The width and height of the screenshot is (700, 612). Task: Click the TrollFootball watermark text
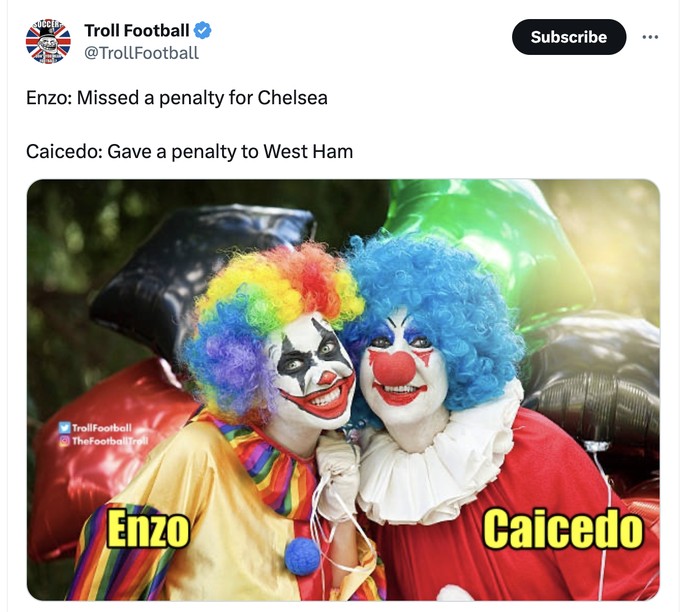click(102, 428)
